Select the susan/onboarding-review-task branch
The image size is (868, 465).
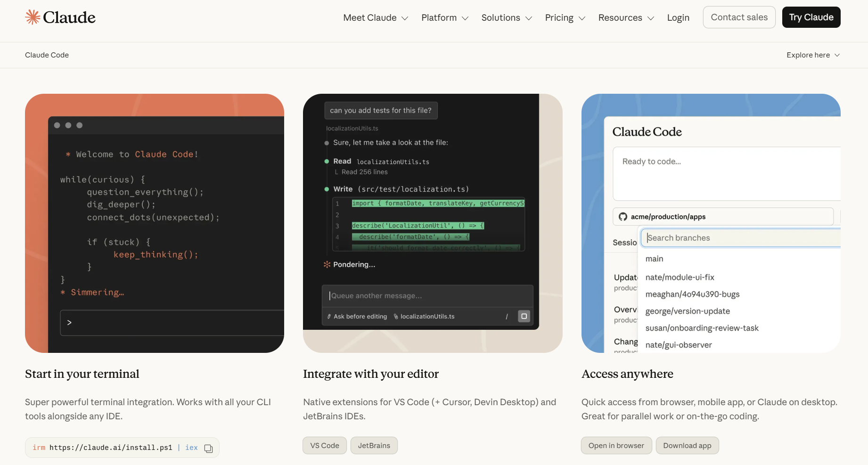pyautogui.click(x=702, y=328)
